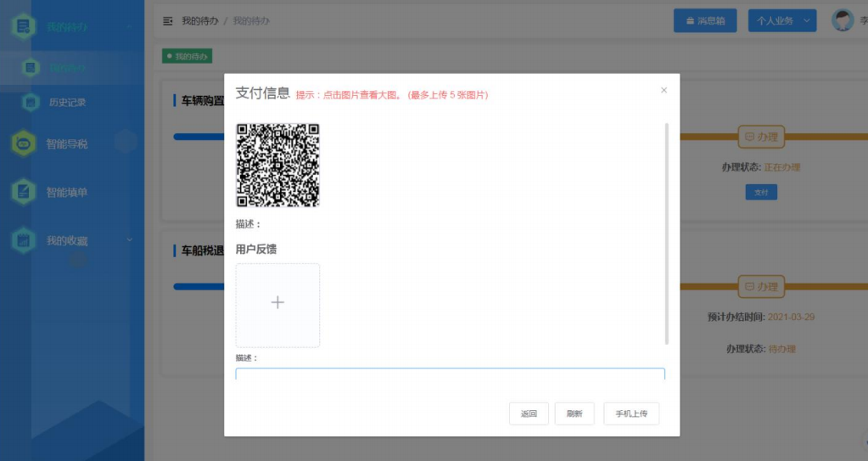This screenshot has width=868, height=461.
Task: Click the red 提示 hint text
Action: 392,95
